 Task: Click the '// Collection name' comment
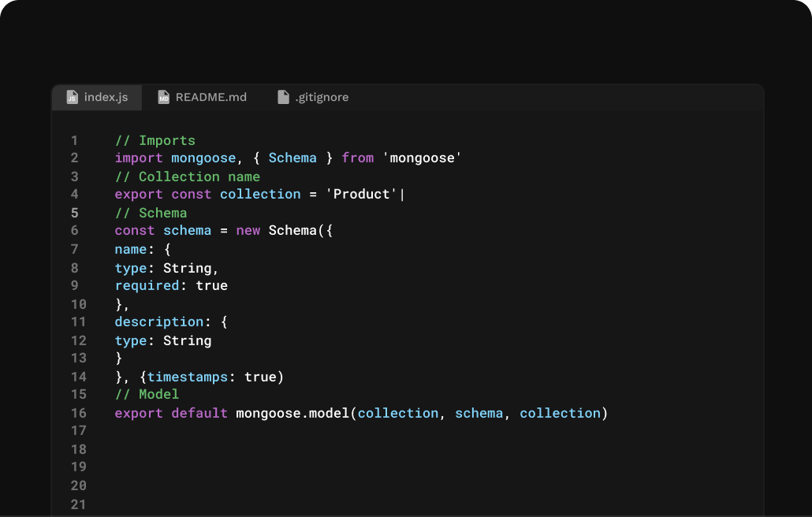click(188, 177)
